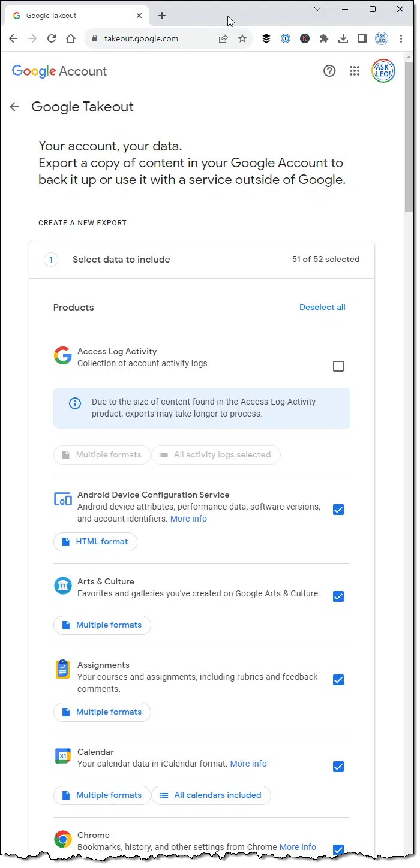View site information lock icon

click(x=94, y=38)
